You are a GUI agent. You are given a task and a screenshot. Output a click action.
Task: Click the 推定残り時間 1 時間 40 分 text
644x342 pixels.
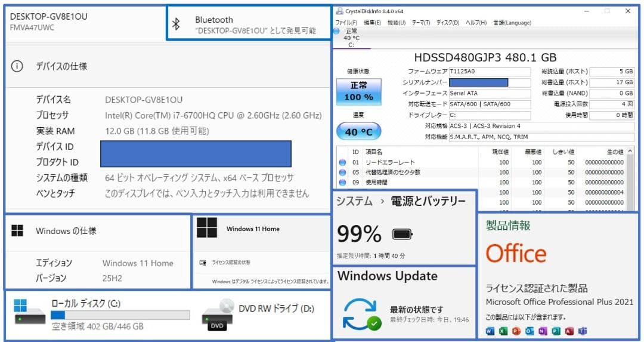(x=371, y=255)
